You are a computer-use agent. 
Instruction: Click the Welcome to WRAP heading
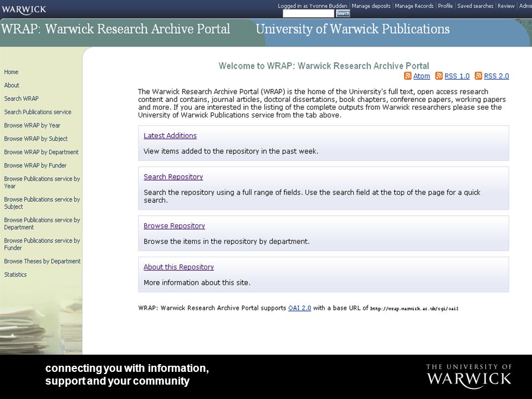[324, 66]
